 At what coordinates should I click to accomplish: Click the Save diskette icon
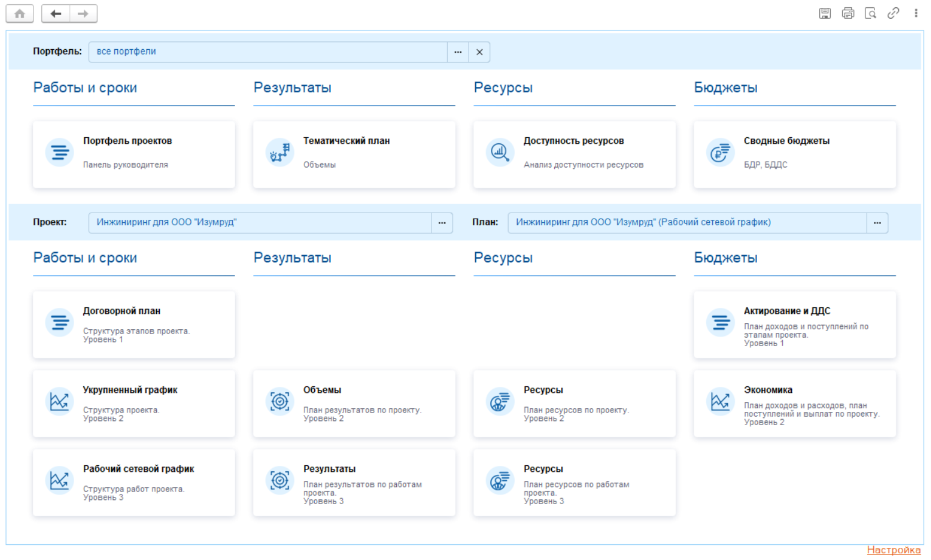pyautogui.click(x=825, y=13)
